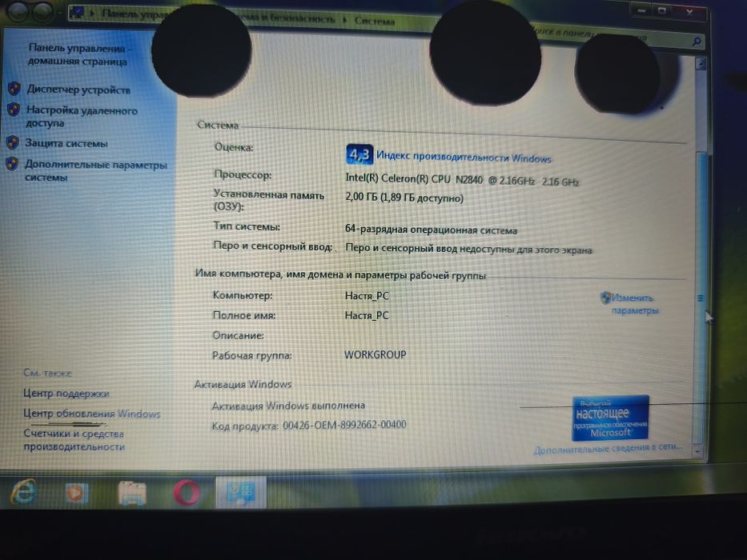Viewport: 747px width, 560px height.
Task: Click the computer icon in address bar
Action: 76,13
